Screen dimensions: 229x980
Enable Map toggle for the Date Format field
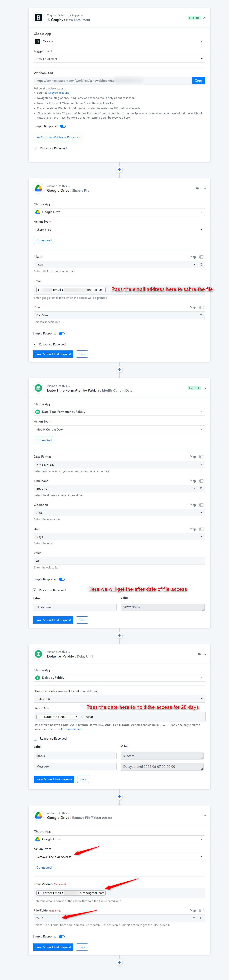(x=201, y=456)
